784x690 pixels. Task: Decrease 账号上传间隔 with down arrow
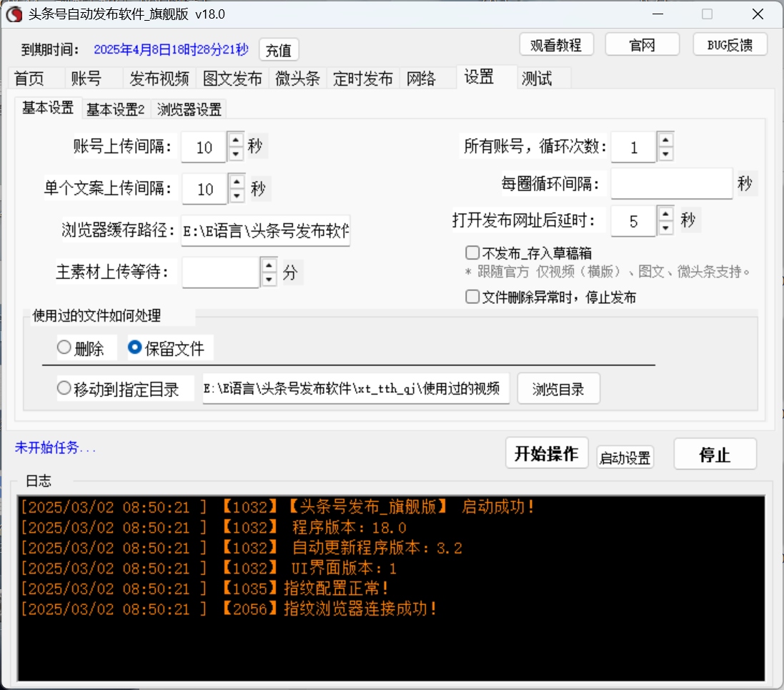236,154
